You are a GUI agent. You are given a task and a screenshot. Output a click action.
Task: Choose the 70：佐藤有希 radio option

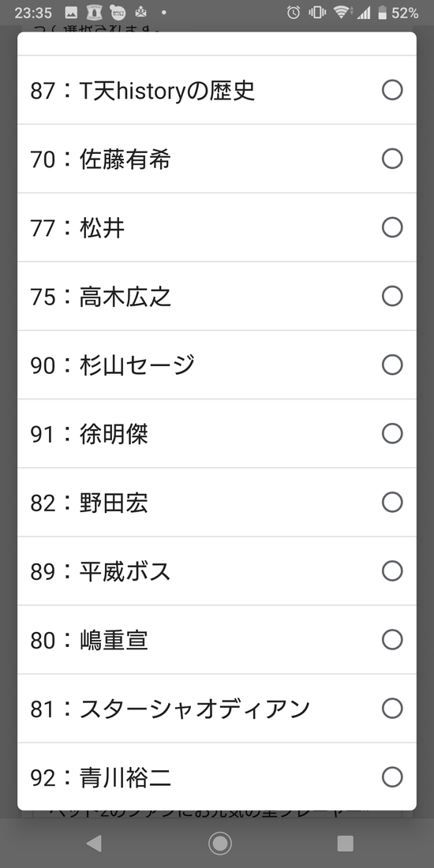[392, 159]
